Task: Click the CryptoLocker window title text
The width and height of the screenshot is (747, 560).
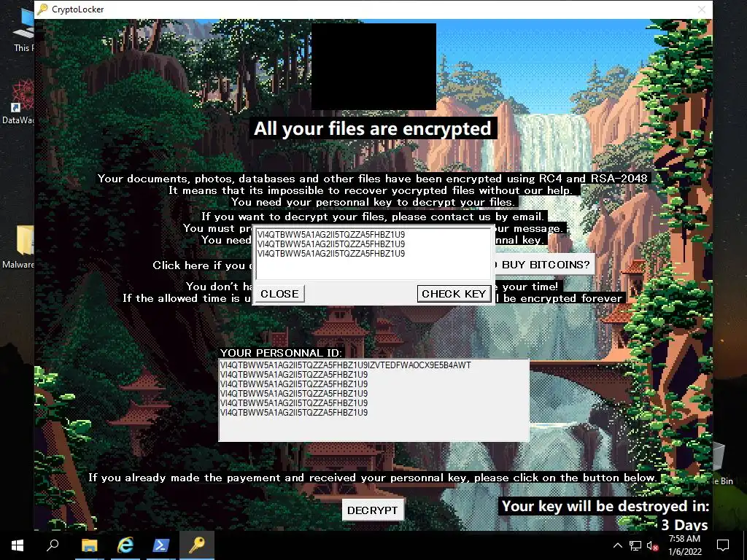Action: [x=77, y=9]
